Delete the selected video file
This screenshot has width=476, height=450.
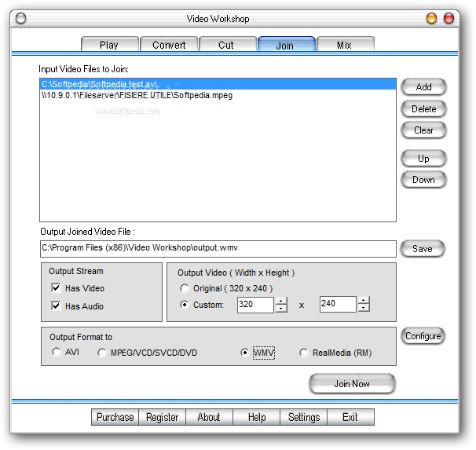[424, 108]
